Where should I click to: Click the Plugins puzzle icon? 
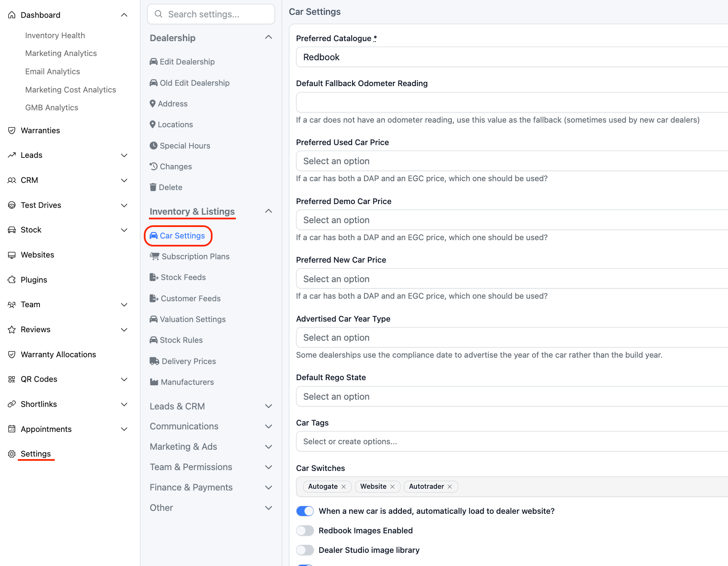pyautogui.click(x=12, y=280)
